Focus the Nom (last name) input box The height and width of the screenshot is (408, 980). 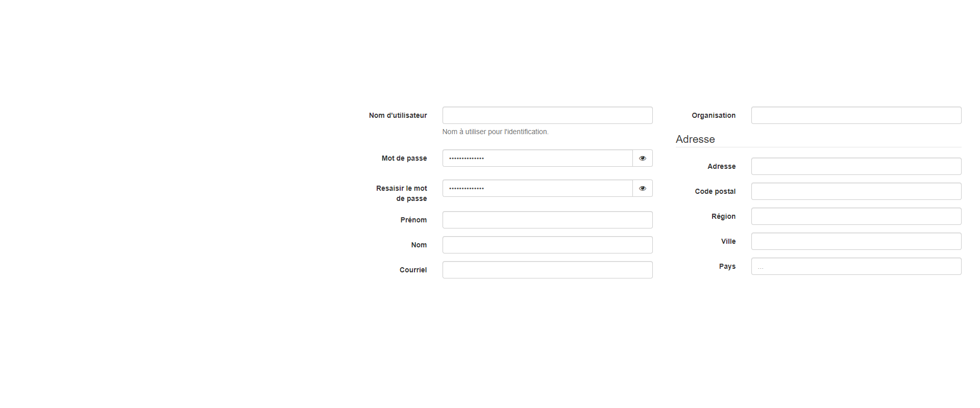click(x=547, y=245)
